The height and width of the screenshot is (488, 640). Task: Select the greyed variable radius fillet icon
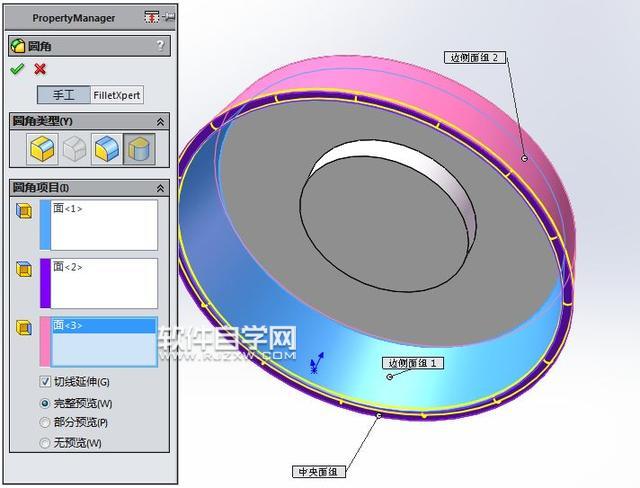click(74, 149)
